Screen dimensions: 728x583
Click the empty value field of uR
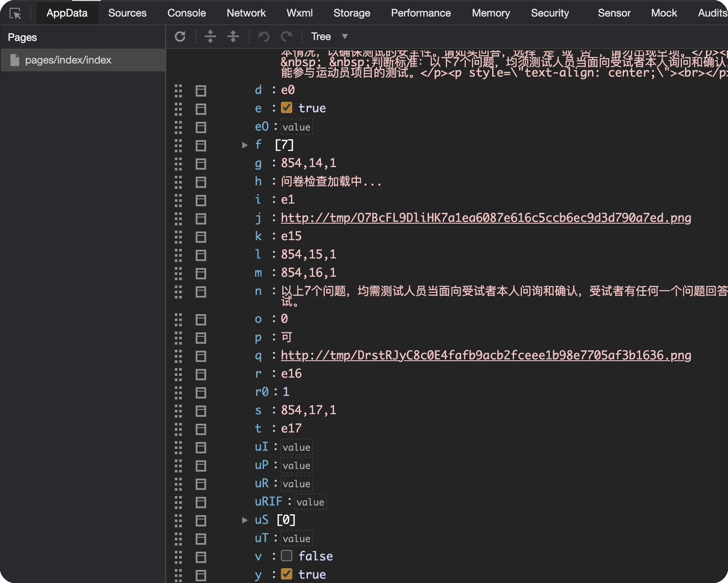tap(297, 484)
